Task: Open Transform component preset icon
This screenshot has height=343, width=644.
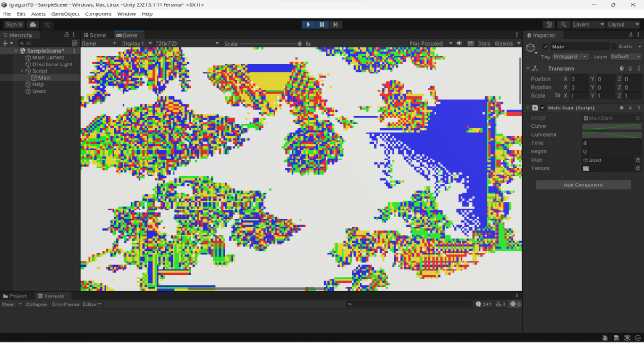Action: click(x=630, y=69)
